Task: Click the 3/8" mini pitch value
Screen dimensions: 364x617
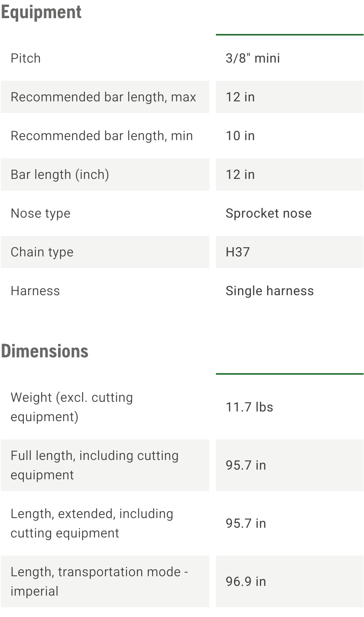Action: (x=253, y=58)
